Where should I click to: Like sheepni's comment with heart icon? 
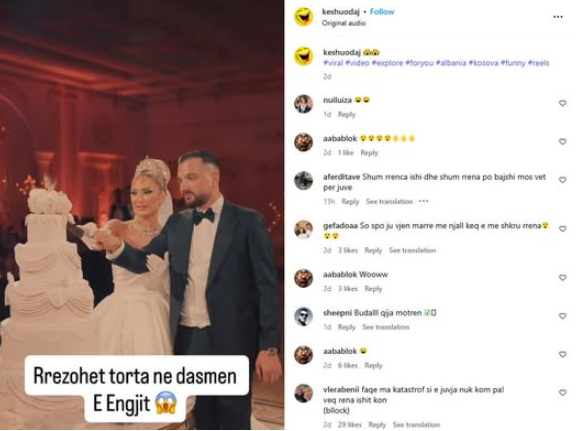tap(562, 316)
